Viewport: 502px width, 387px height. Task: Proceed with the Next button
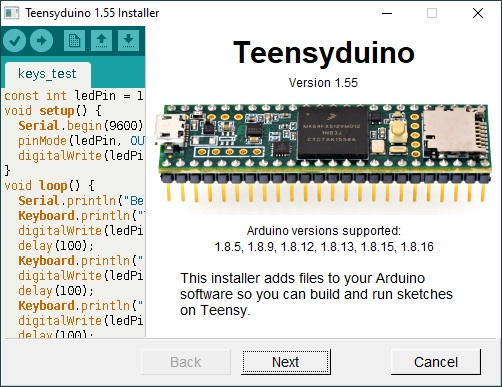286,362
